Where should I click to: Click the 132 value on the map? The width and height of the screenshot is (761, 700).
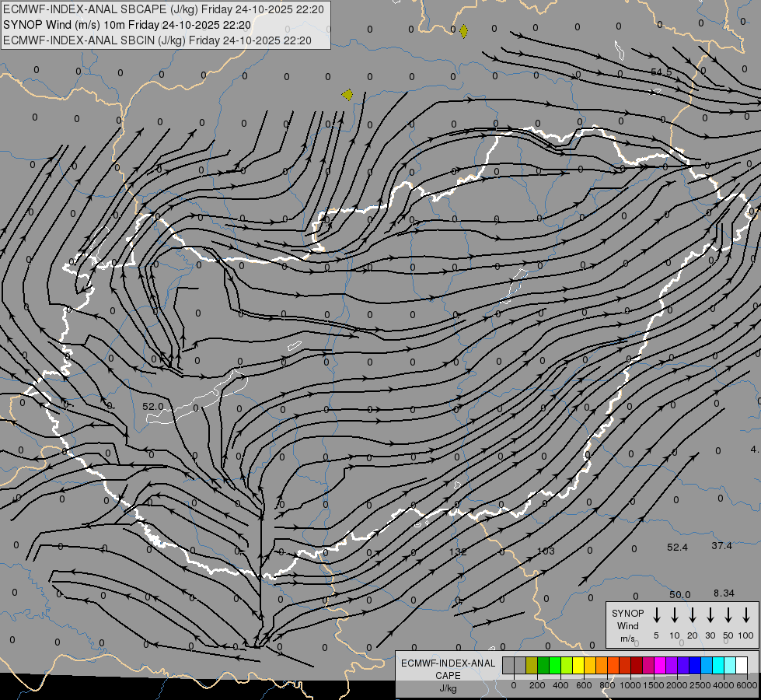click(458, 552)
